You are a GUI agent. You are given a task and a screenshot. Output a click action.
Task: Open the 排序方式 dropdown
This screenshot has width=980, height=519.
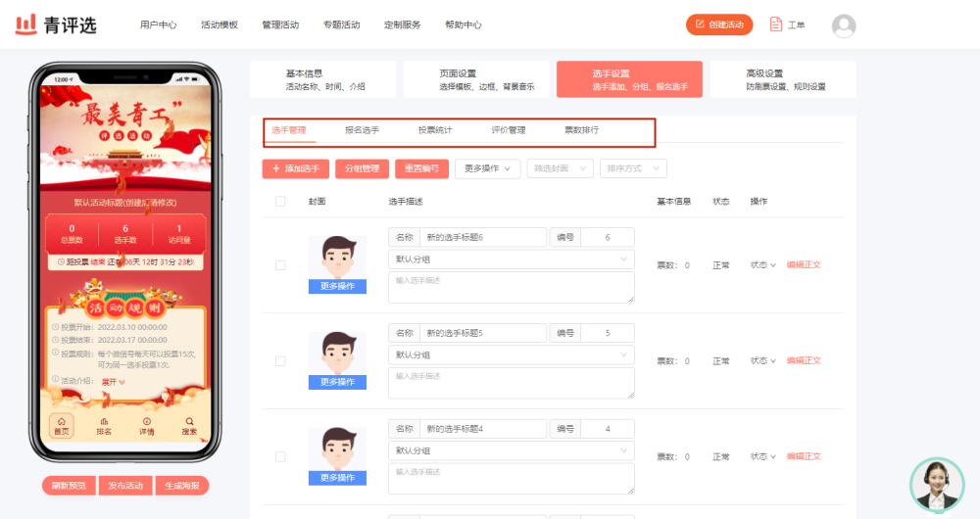tap(633, 168)
